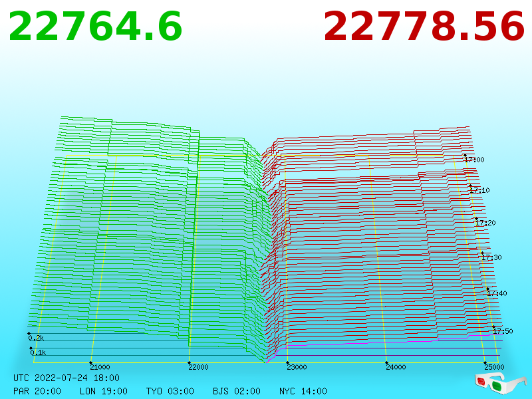Click the 0.1k depth axis label
Image resolution: width=532 pixels, height=399 pixels.
click(x=39, y=352)
